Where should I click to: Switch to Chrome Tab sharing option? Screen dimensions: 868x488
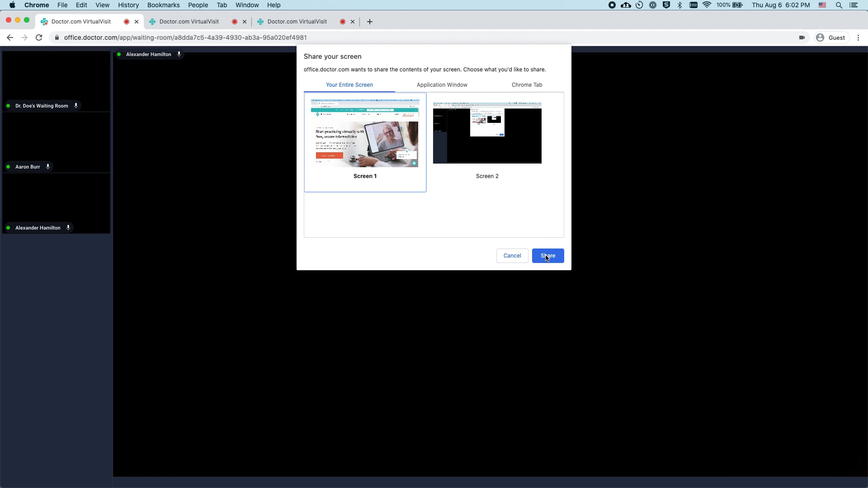527,85
